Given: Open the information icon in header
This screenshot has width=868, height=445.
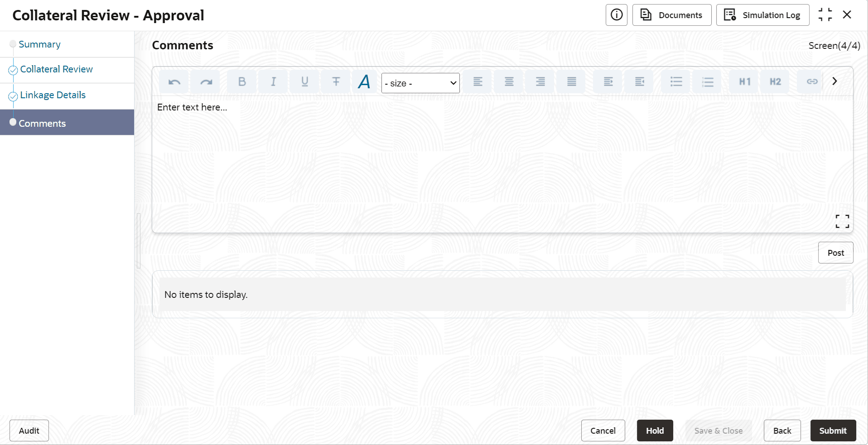Looking at the screenshot, I should pos(616,15).
